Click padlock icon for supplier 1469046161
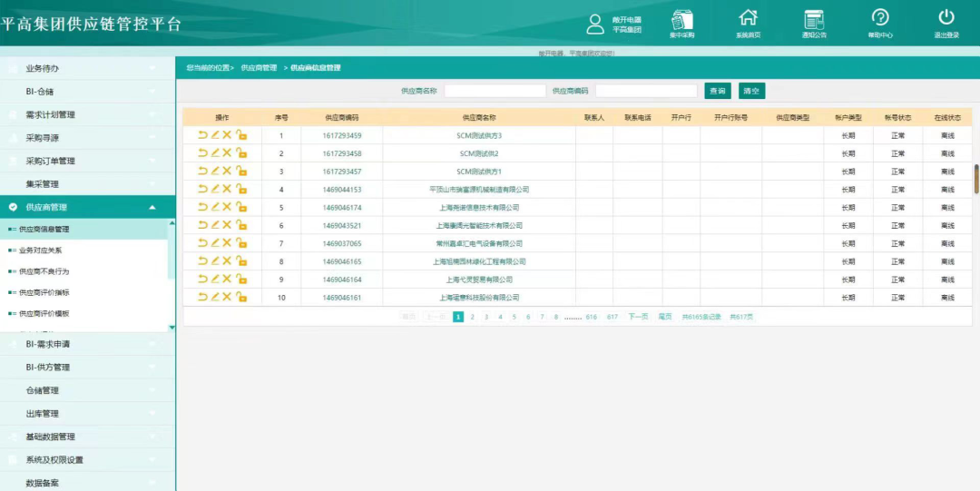Viewport: 980px width, 491px height. pos(241,297)
